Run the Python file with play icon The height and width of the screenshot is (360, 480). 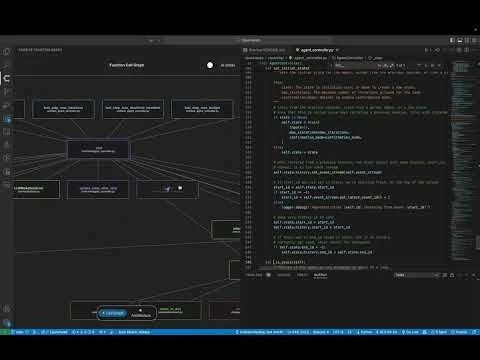(x=426, y=50)
